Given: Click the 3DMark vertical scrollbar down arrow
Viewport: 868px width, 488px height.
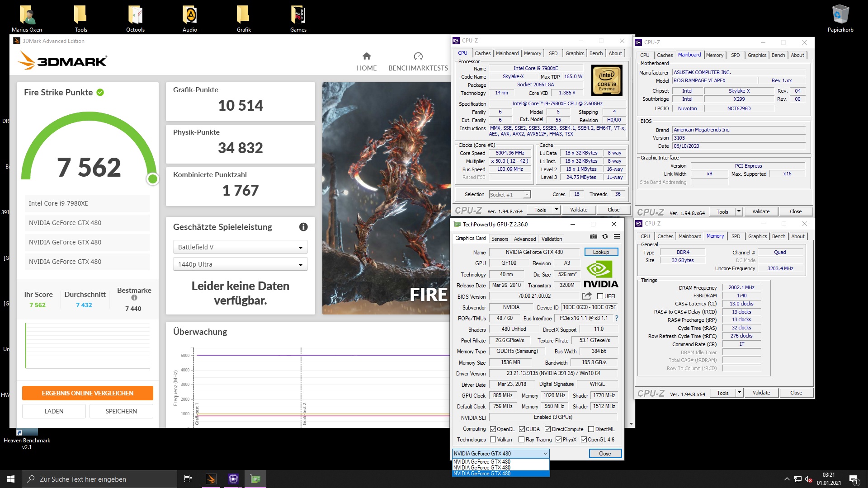Looking at the screenshot, I should tap(632, 424).
